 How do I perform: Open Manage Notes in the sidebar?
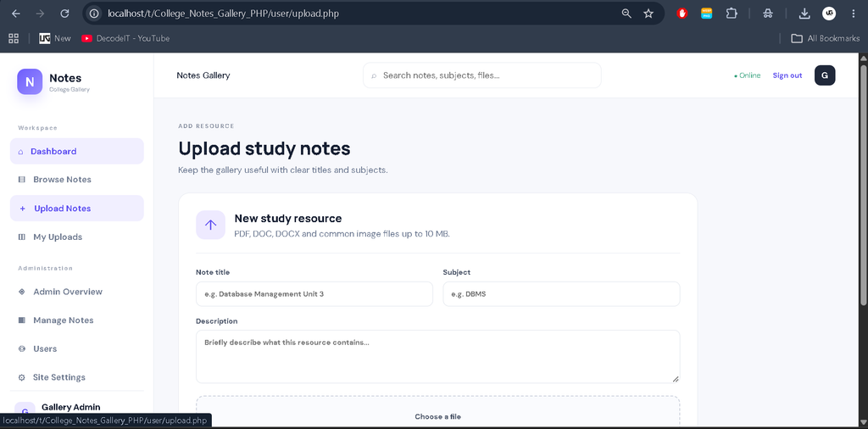pyautogui.click(x=77, y=320)
